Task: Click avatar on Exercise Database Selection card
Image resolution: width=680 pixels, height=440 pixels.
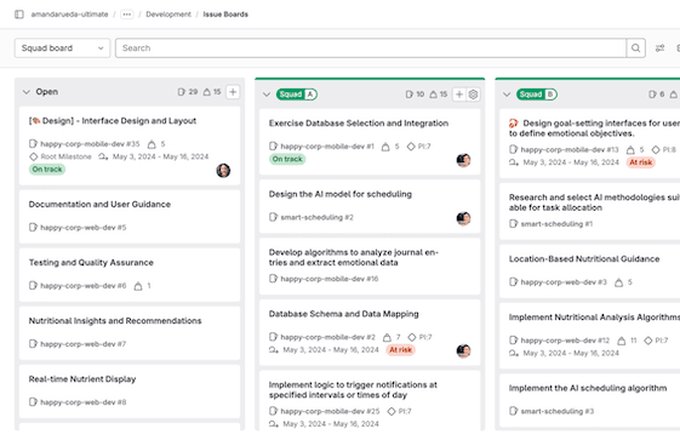Action: point(464,160)
